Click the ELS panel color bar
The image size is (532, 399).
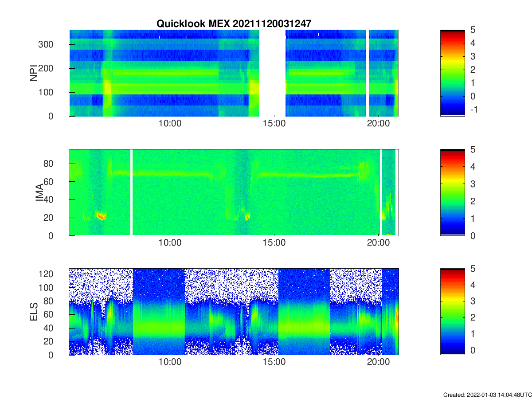coord(452,312)
